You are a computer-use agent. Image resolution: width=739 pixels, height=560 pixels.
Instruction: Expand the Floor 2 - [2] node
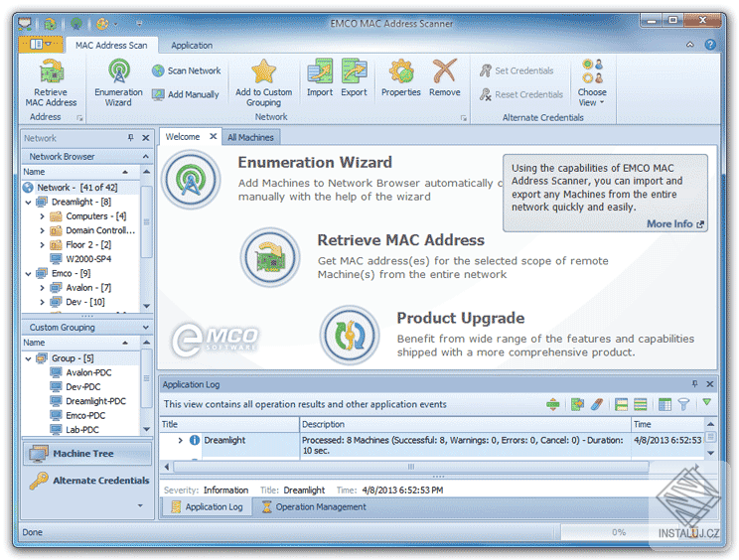pos(42,245)
